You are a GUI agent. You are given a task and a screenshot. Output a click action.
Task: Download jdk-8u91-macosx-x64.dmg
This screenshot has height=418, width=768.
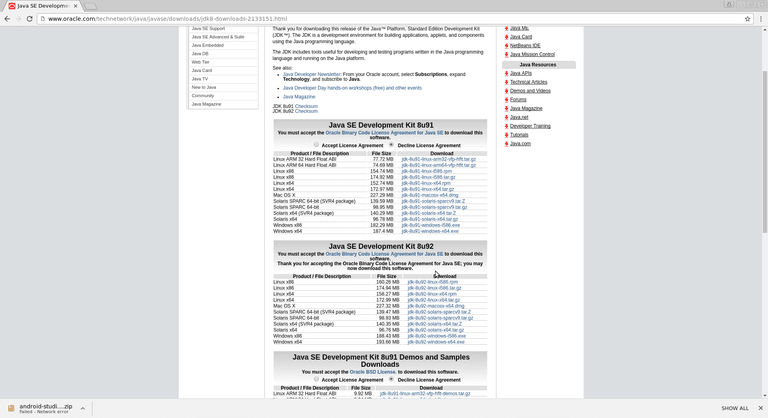430,195
